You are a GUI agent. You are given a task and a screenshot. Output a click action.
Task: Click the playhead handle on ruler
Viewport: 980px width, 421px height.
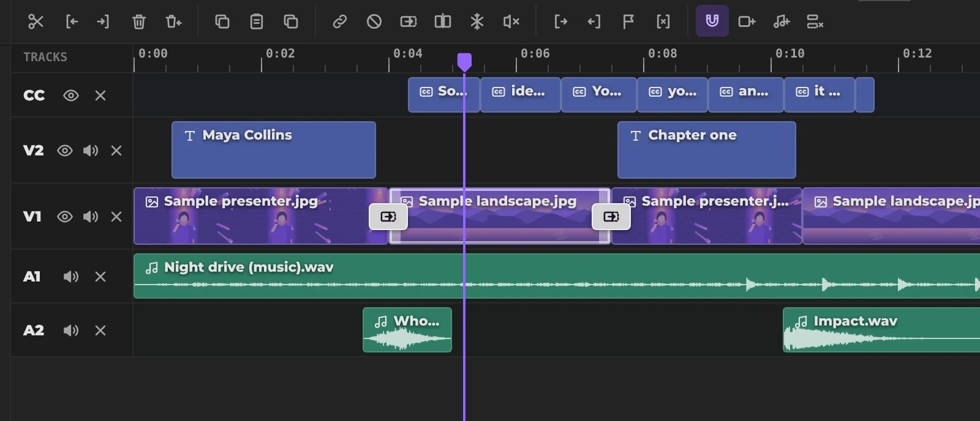point(464,62)
